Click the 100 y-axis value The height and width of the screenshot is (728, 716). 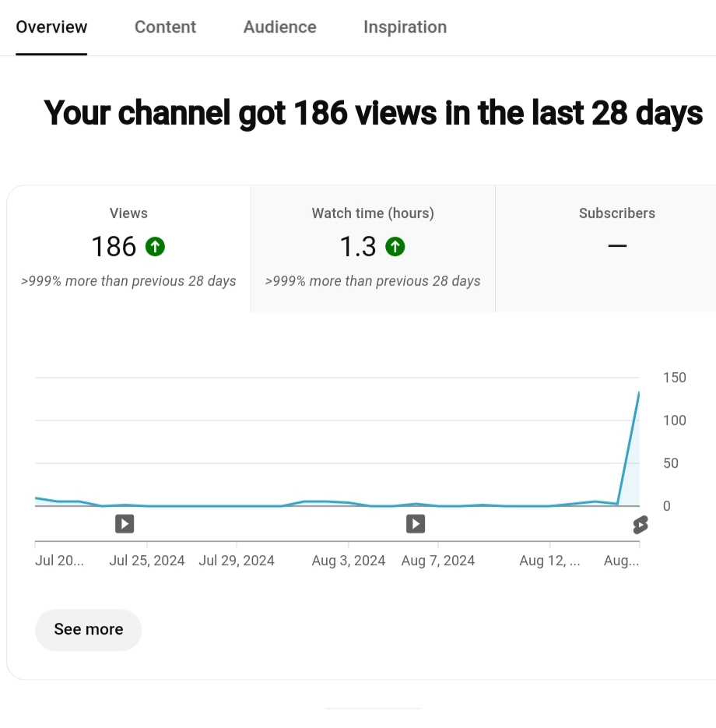point(674,420)
